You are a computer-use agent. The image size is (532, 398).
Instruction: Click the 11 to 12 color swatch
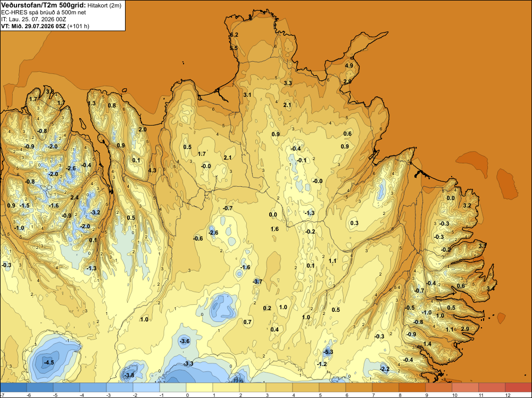pyautogui.click(x=492, y=387)
